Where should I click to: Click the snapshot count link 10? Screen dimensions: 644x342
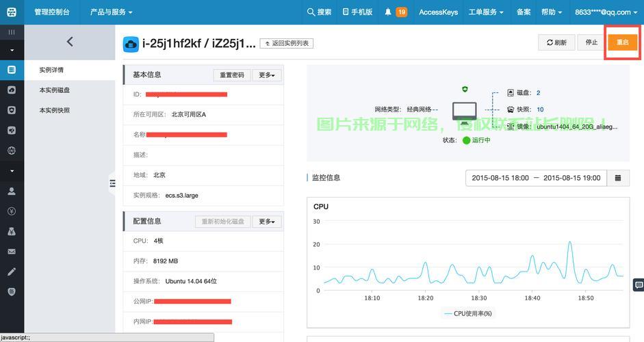point(540,109)
